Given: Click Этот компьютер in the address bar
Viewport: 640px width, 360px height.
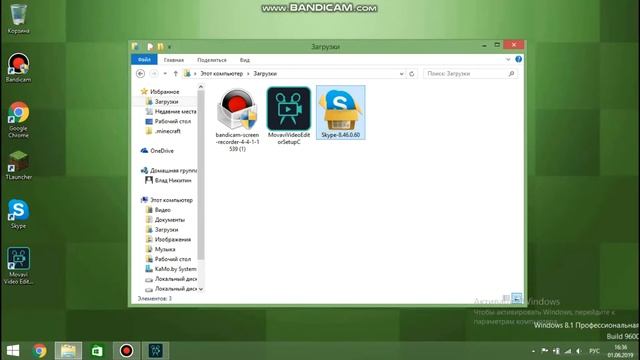Looking at the screenshot, I should pyautogui.click(x=221, y=73).
